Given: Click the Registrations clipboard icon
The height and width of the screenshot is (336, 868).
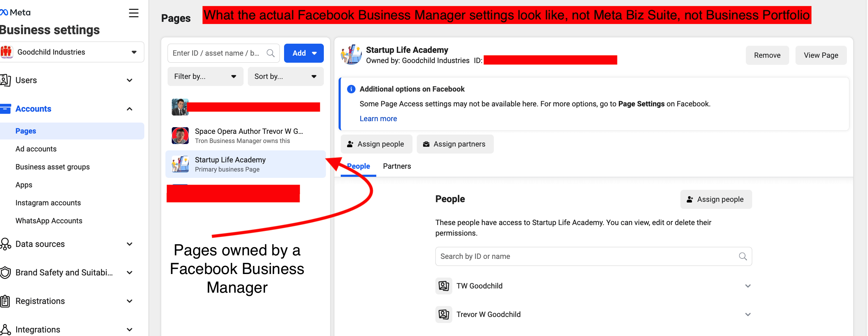Looking at the screenshot, I should (x=5, y=301).
